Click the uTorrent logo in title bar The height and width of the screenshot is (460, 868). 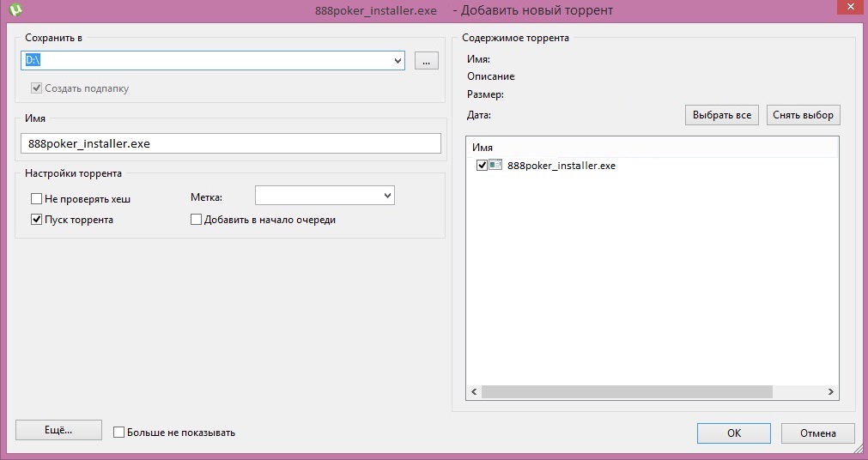(15, 9)
